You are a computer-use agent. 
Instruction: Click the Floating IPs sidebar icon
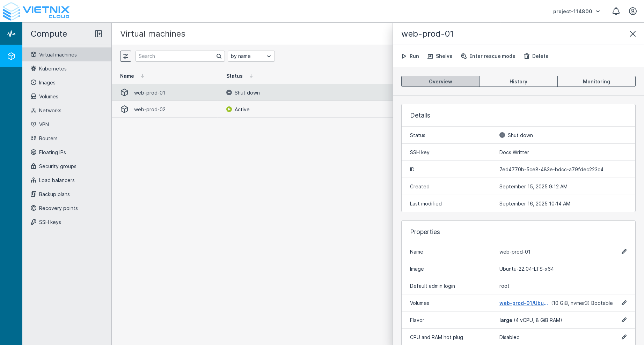(x=34, y=152)
